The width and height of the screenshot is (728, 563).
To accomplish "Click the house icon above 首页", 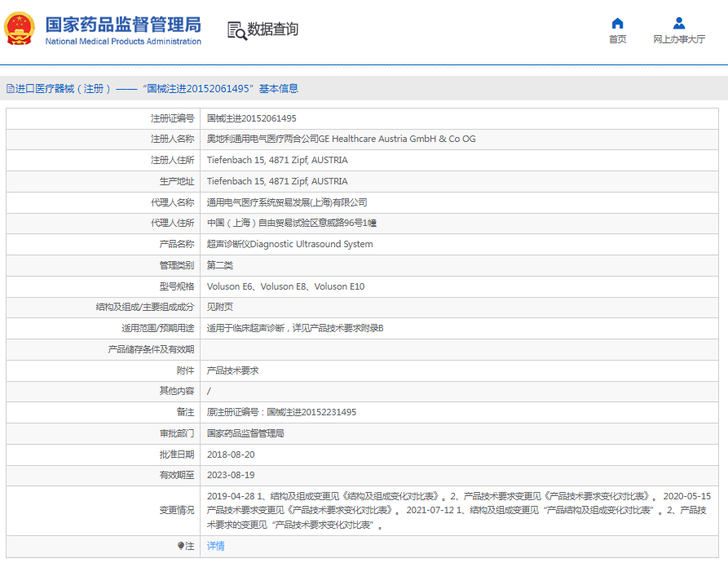I will 617,23.
